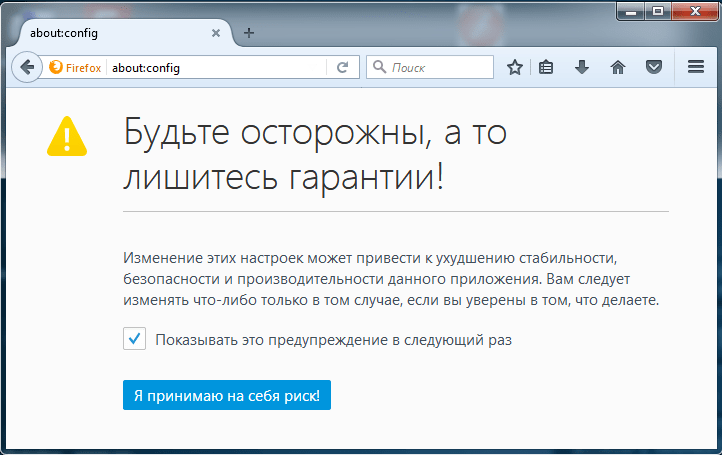The image size is (722, 455).
Task: Close the about:config tab
Action: 215,33
